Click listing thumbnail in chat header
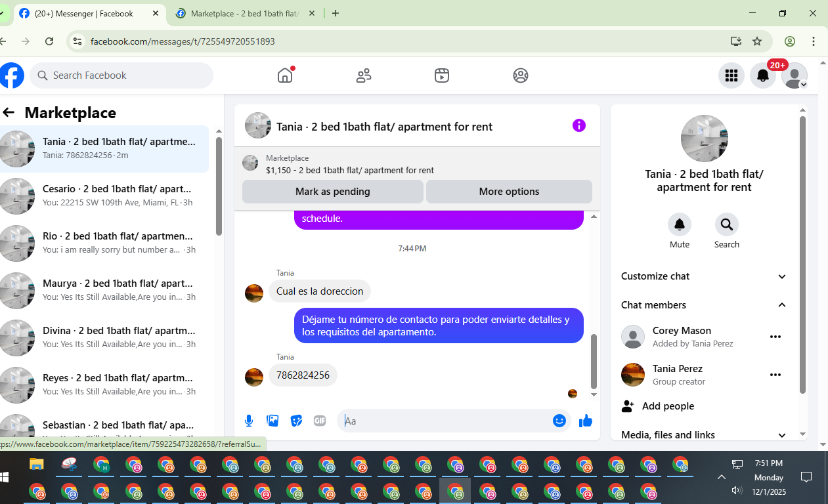Image resolution: width=828 pixels, height=504 pixels. 258,125
